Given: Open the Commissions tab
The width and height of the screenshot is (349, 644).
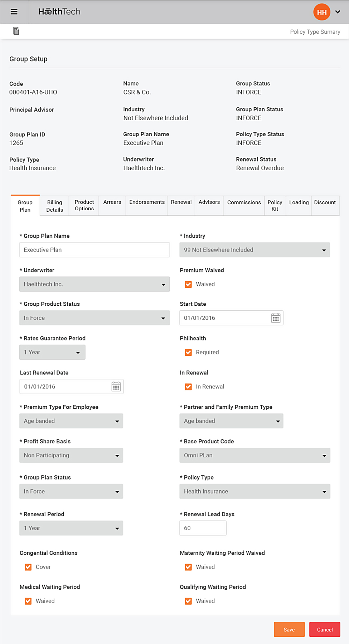Looking at the screenshot, I should pos(244,202).
